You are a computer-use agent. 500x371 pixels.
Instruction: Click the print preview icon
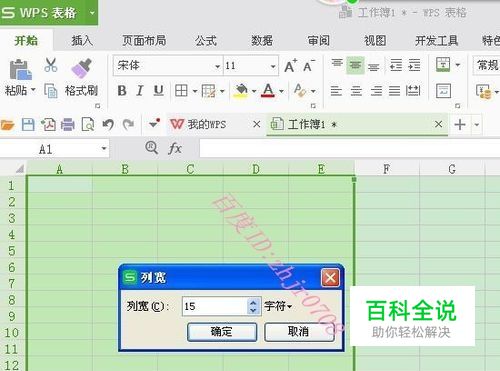(x=88, y=125)
